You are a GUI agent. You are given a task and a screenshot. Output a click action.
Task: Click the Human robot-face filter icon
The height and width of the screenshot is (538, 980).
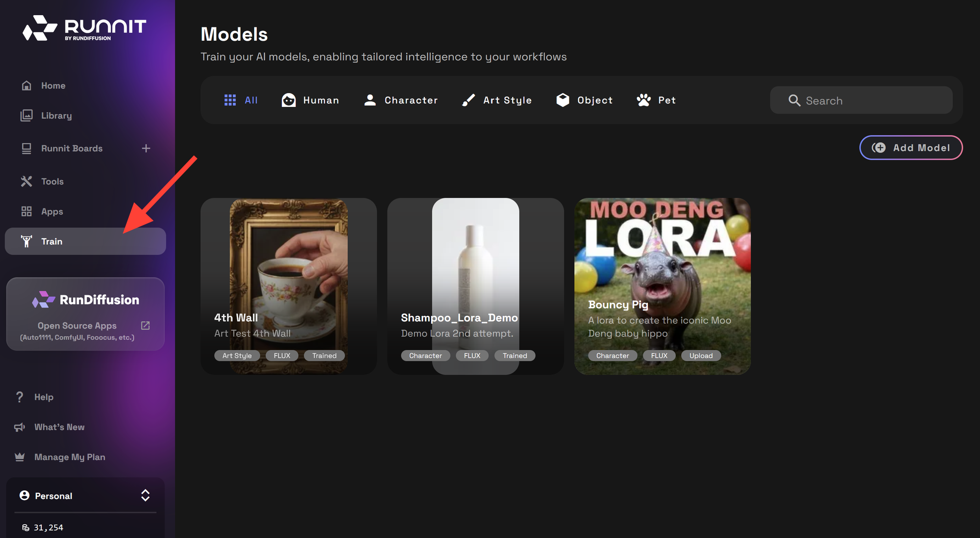289,100
